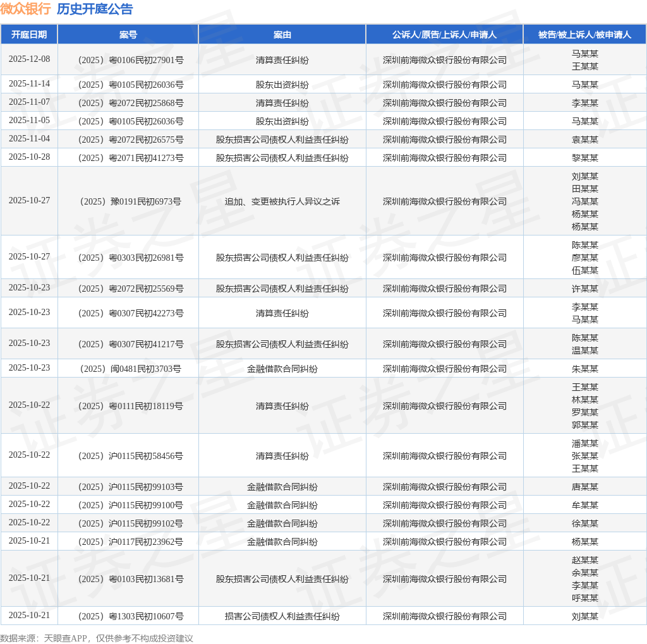Select case number 沪0115民初99102号
The height and width of the screenshot is (644, 647).
point(131,523)
